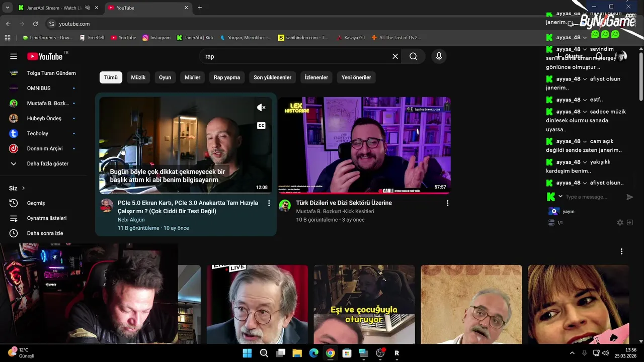Viewport: 644px width, 362px height.
Task: Open the YouTube hamburger guide menu
Action: (x=14, y=56)
